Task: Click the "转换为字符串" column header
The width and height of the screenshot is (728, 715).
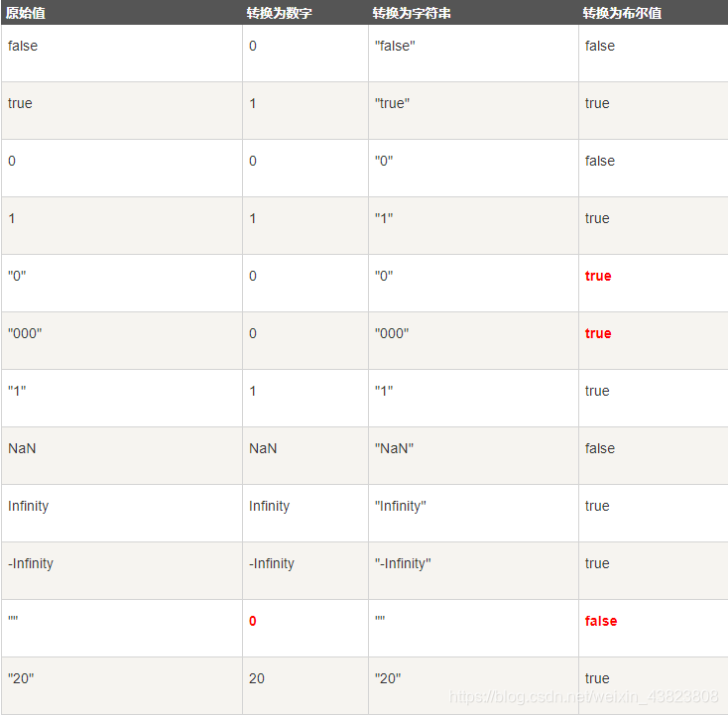Action: [413, 13]
